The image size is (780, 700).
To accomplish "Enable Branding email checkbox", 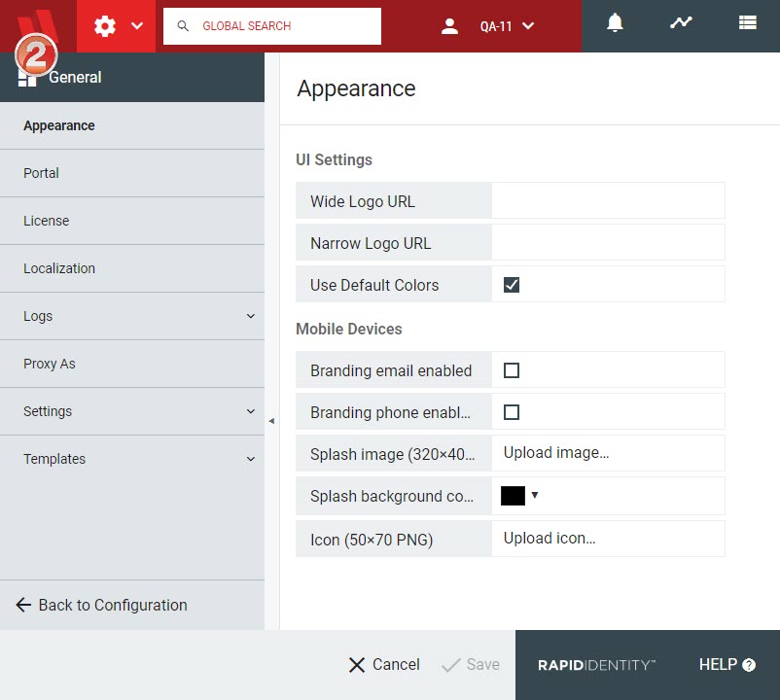I will [512, 370].
